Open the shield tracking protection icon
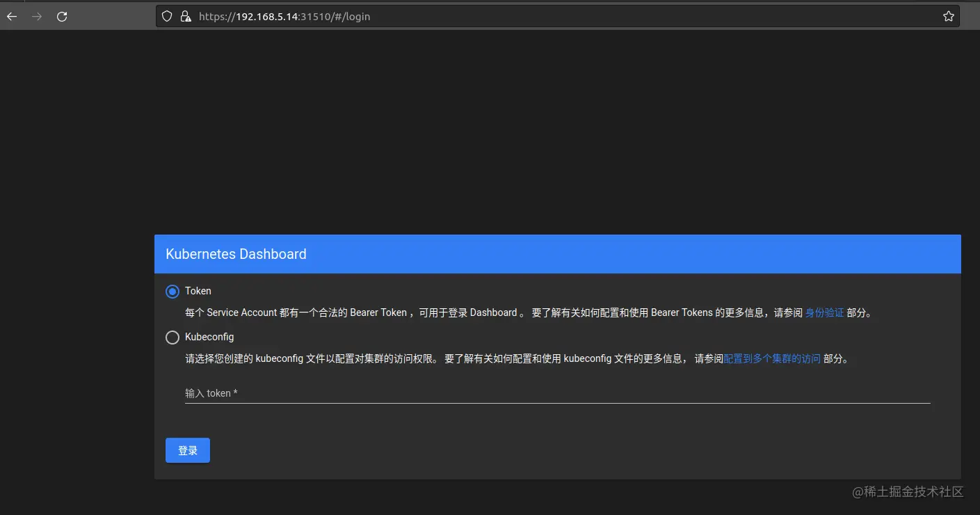980x515 pixels. (x=167, y=16)
